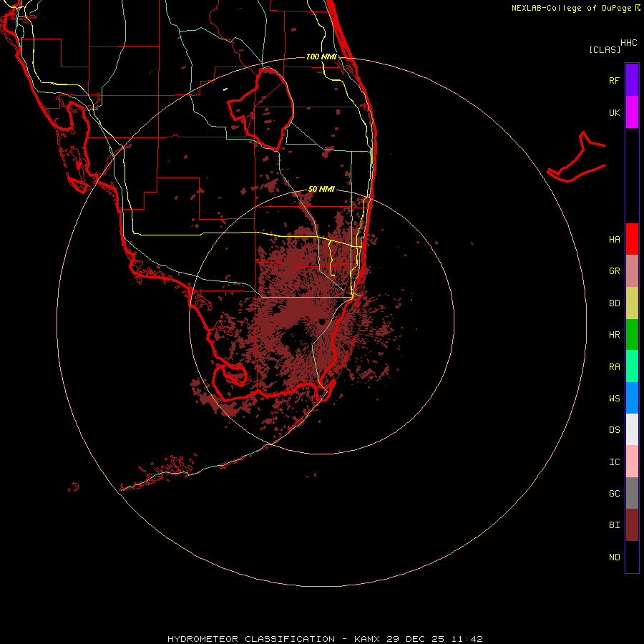Click the "RA" legend label
The image size is (644, 644).
click(x=614, y=367)
